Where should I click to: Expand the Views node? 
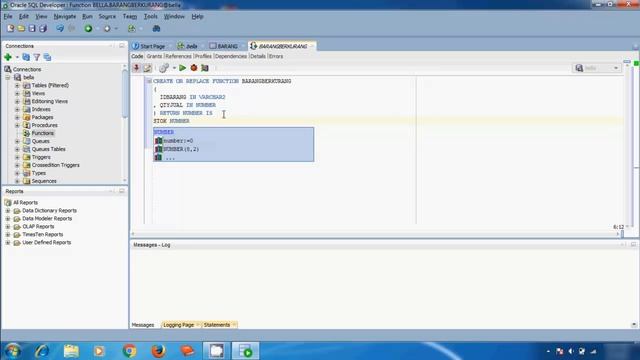(17, 93)
